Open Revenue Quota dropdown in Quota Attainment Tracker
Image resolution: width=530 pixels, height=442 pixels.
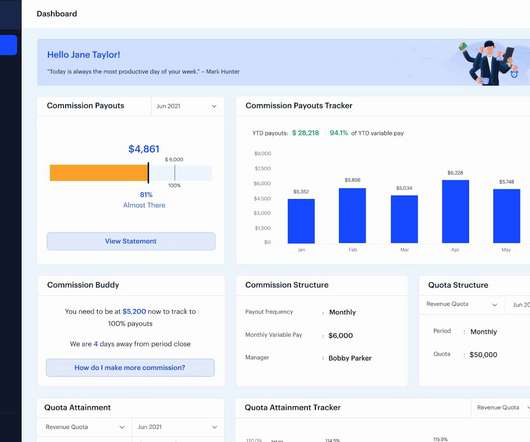[502, 408]
